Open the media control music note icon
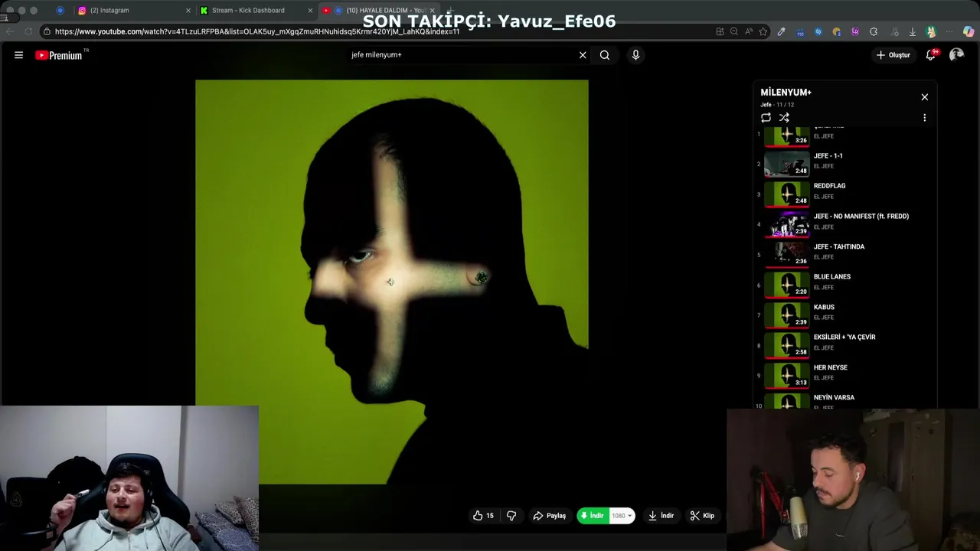This screenshot has width=980, height=551. tap(894, 31)
